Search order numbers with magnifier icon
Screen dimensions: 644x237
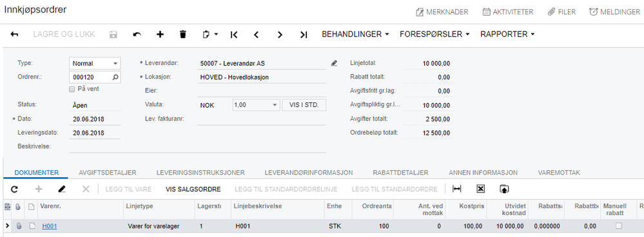[115, 77]
